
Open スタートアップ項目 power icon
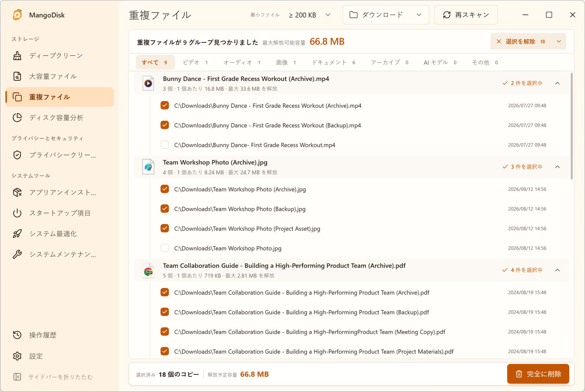click(x=17, y=213)
